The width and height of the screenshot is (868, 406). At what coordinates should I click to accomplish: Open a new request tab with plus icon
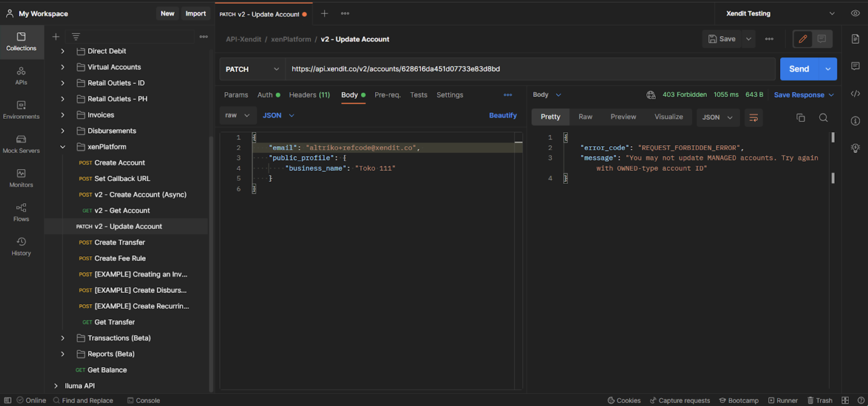point(324,13)
